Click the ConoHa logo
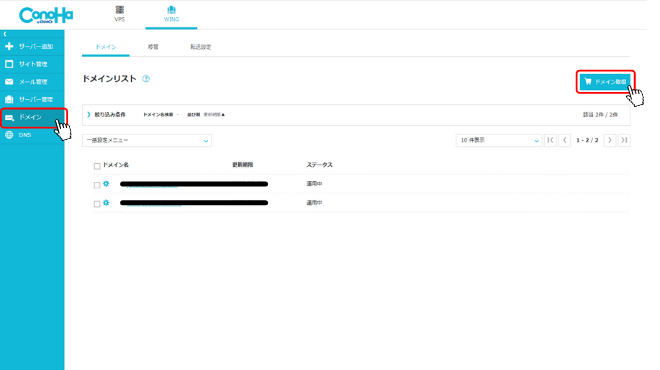This screenshot has height=370, width=660. [46, 15]
